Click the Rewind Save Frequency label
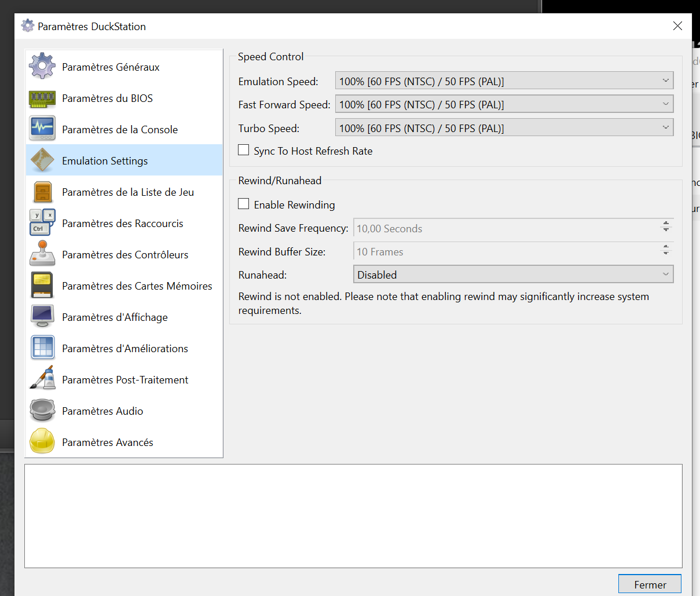This screenshot has height=596, width=700. point(293,228)
